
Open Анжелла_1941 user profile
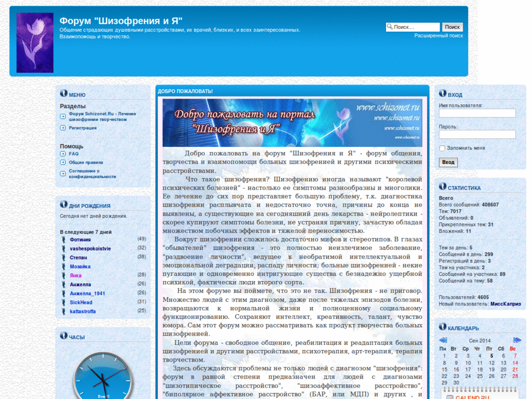coord(87,294)
